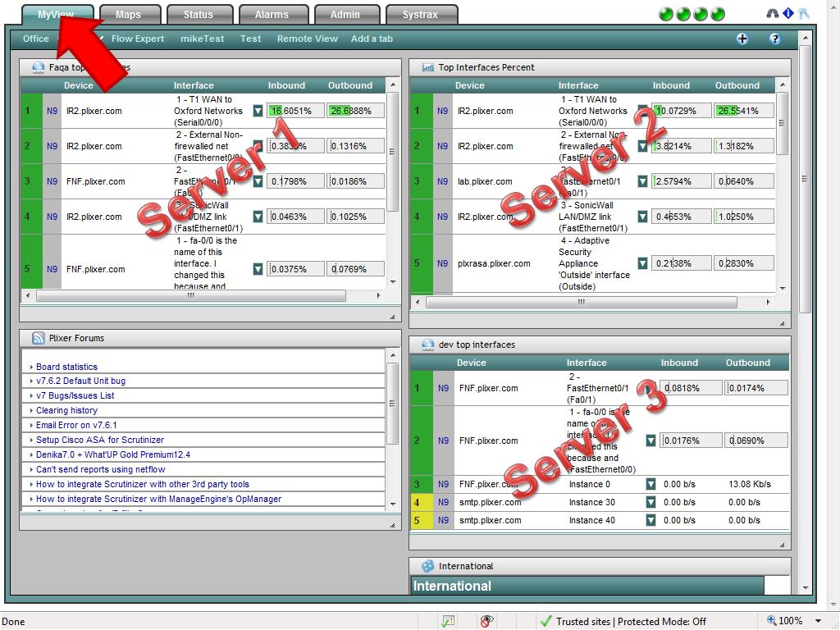This screenshot has width=840, height=630.
Task: Click the N9 link in the Instance 40 row
Action: pos(444,520)
